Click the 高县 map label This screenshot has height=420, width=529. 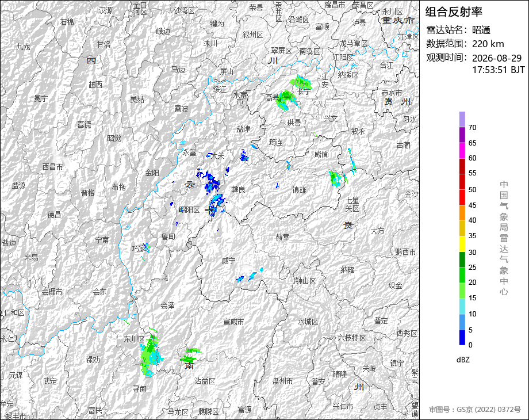(272, 98)
